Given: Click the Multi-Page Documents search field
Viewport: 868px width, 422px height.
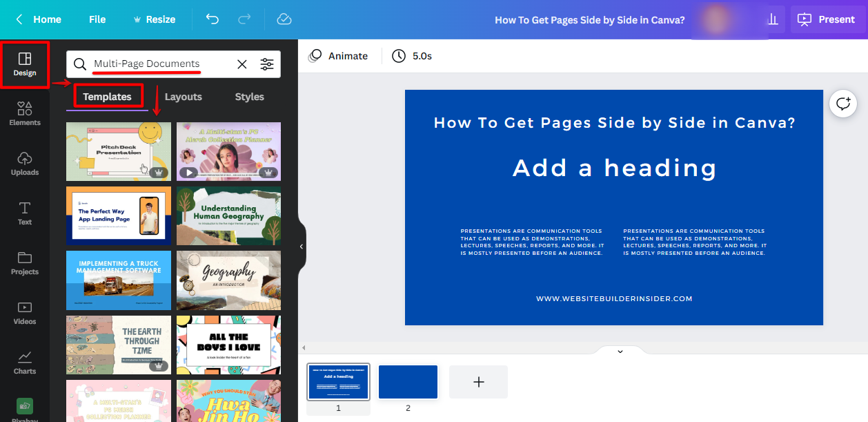Looking at the screenshot, I should [x=159, y=64].
